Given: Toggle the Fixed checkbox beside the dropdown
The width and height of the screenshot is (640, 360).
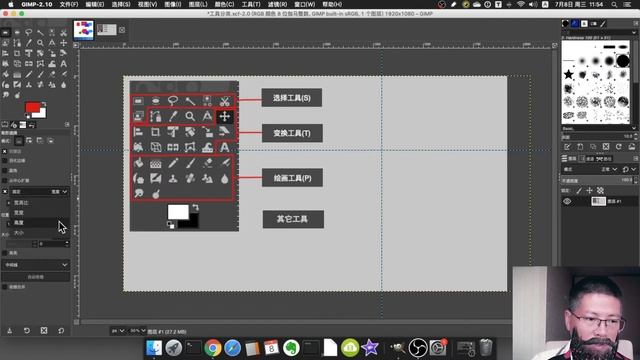Looking at the screenshot, I should [x=5, y=191].
